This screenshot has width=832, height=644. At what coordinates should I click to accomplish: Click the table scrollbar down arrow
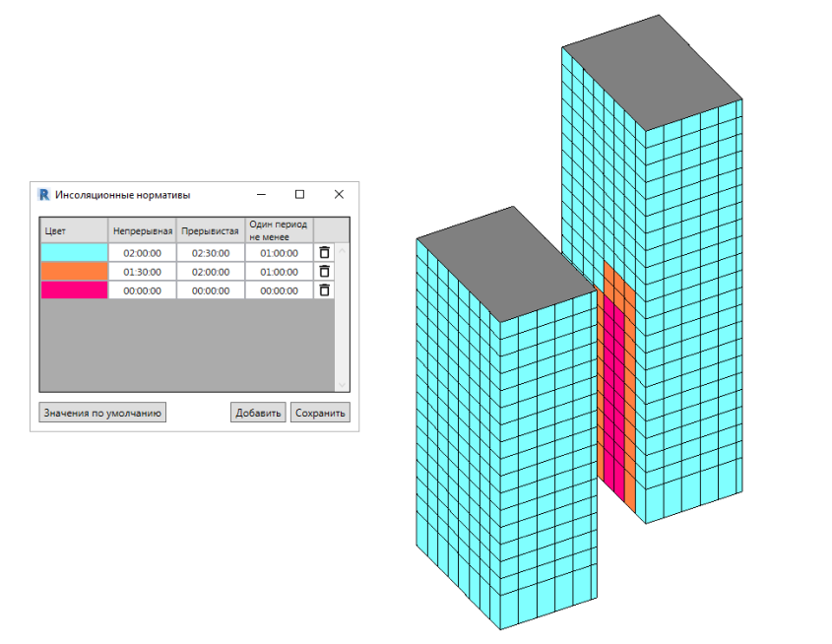click(343, 384)
